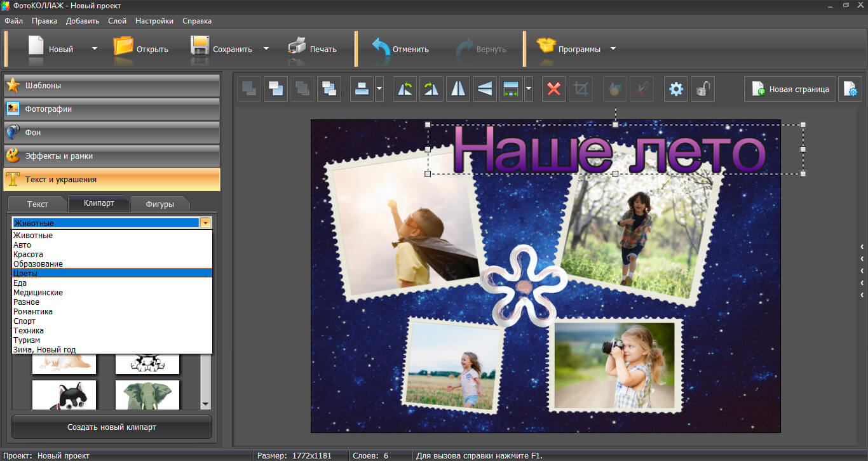Open the Шаблоны panel section

click(112, 85)
